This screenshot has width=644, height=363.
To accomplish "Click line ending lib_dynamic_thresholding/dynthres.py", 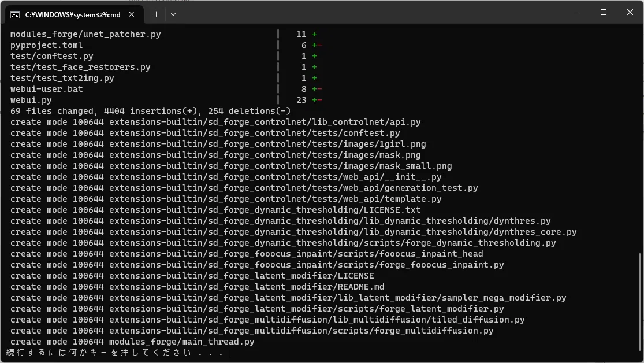I will (x=281, y=221).
